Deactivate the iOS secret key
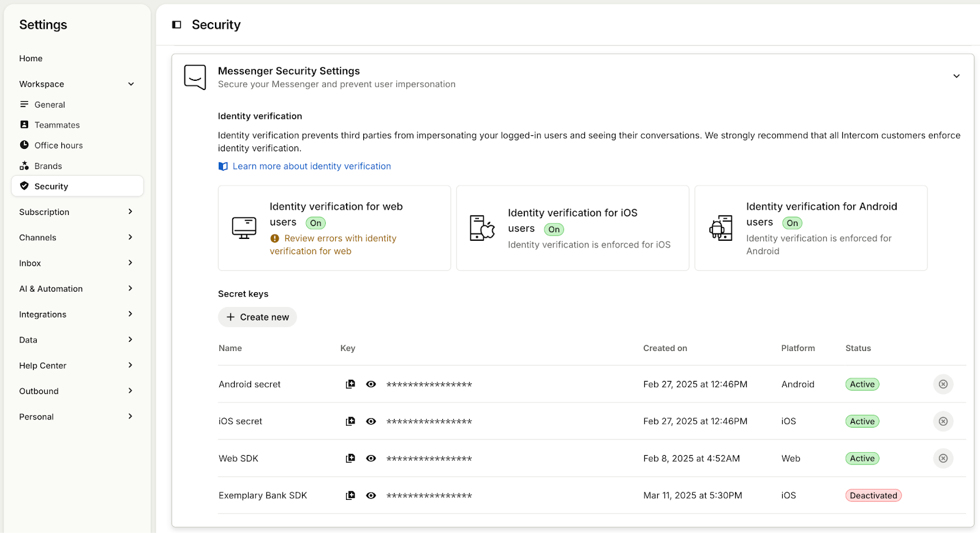 [943, 421]
